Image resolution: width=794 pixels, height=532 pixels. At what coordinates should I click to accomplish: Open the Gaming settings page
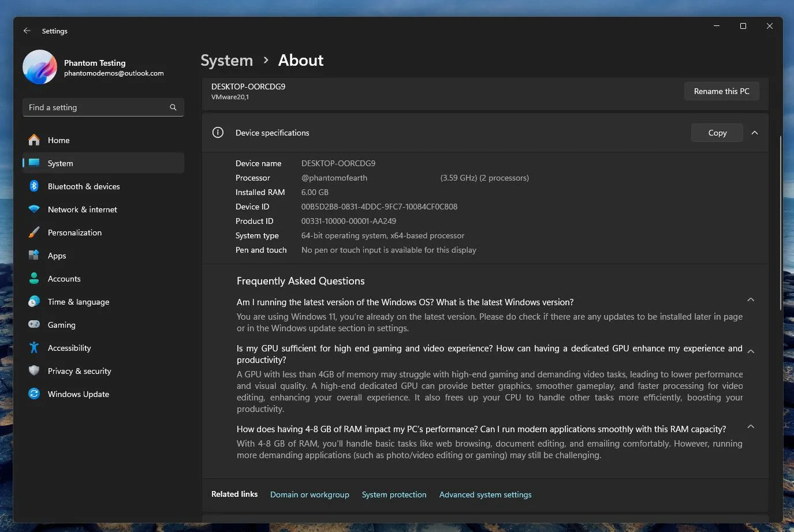(x=61, y=324)
